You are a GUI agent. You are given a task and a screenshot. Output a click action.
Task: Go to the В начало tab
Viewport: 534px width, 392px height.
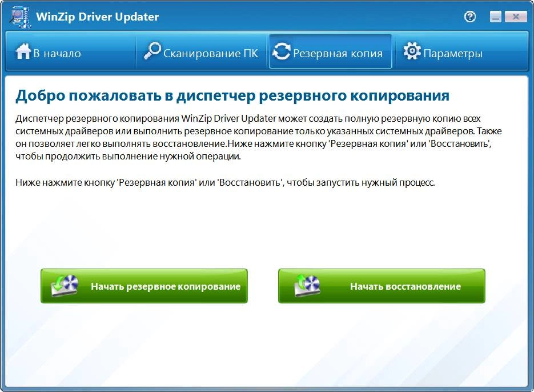[x=71, y=51]
